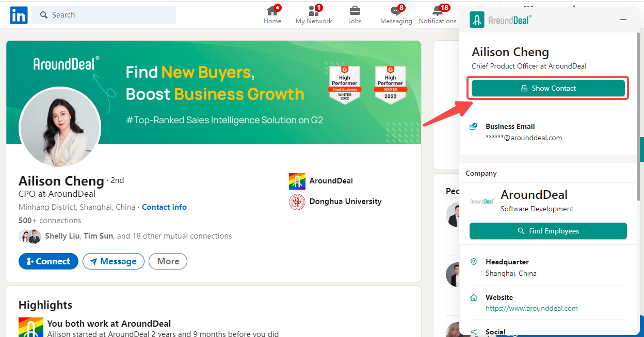Image resolution: width=644 pixels, height=337 pixels.
Task: Minimize the AroundDeal extension panel
Action: coord(623,20)
